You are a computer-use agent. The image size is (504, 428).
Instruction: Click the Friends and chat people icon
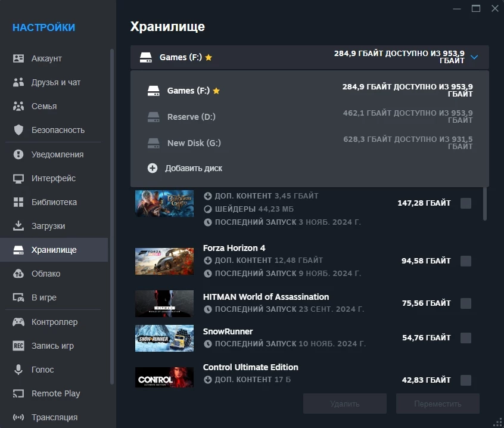(x=18, y=82)
